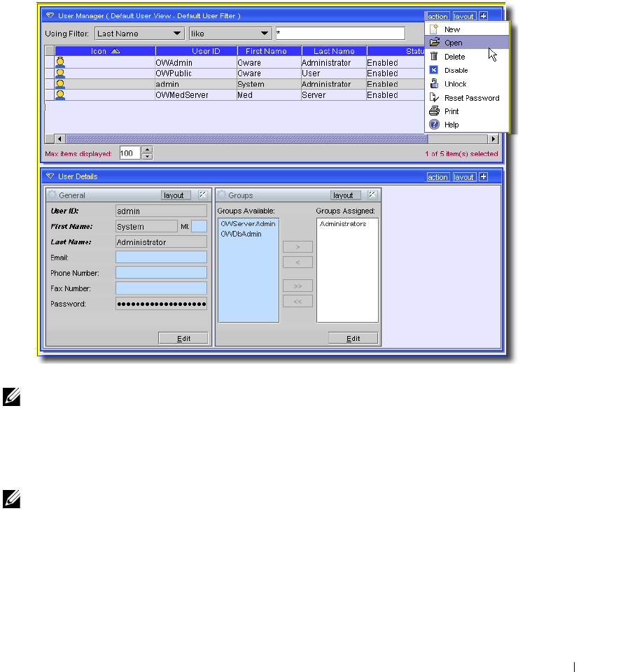Click the table scroll right arrow
Screen dimensions: 630x672
493,139
